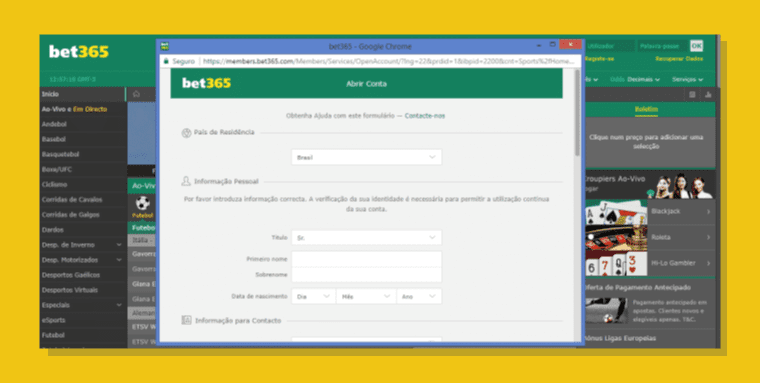Click the Sobrenome input field

366,275
